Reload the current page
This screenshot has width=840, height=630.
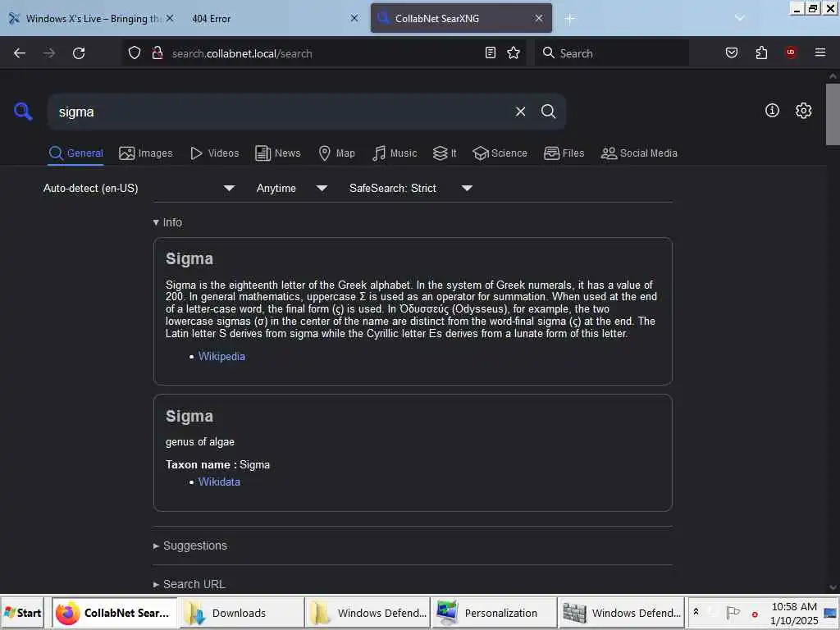[79, 53]
